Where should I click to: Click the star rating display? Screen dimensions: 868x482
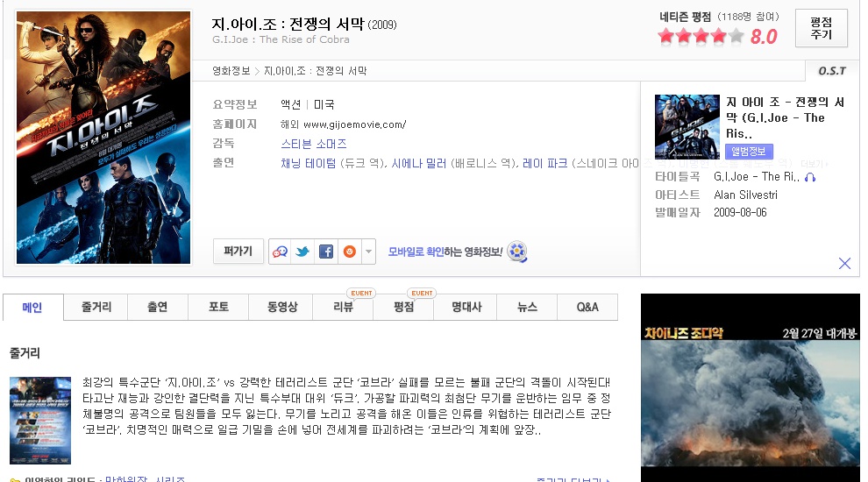[x=701, y=37]
